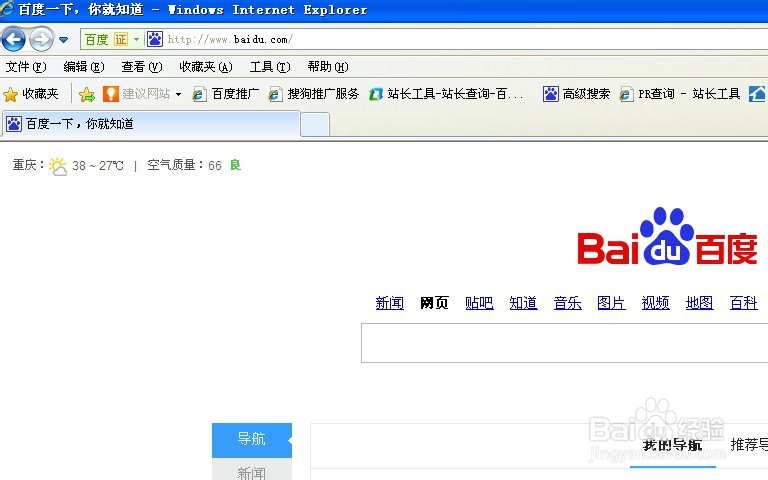
Task: Expand the 建议网站 dropdown arrow
Action: click(x=178, y=94)
